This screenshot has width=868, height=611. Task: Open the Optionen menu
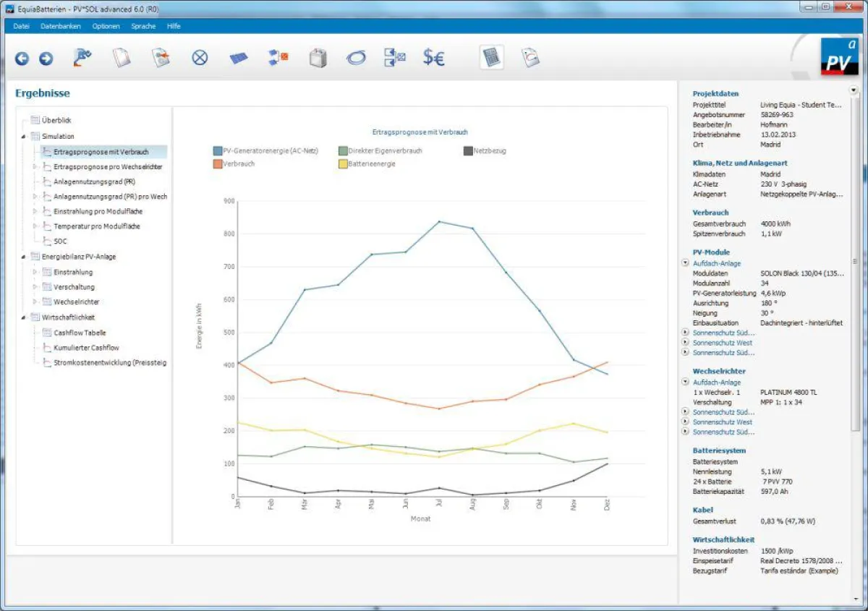106,26
